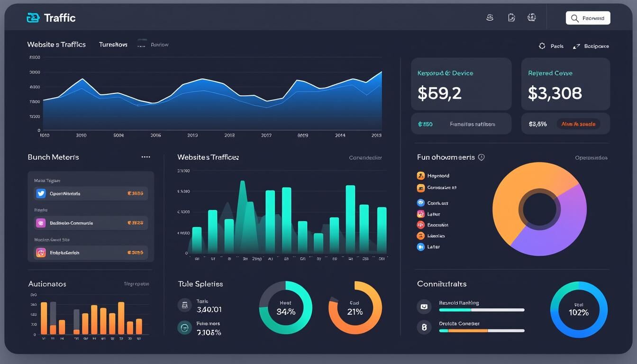The height and width of the screenshot is (364, 637).
Task: Open the Conendeclier dropdown above bar chart
Action: coord(365,158)
